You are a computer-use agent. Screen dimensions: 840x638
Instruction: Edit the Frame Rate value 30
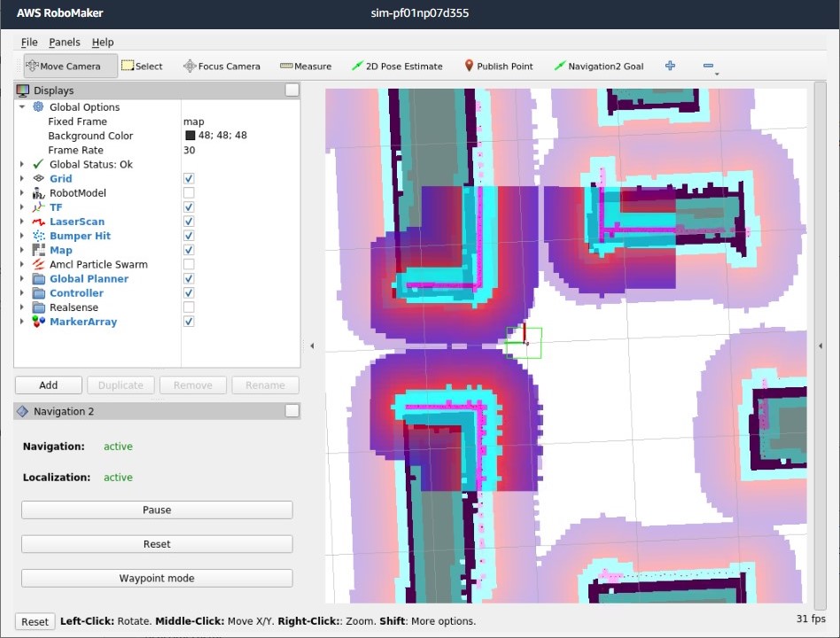[x=240, y=150]
